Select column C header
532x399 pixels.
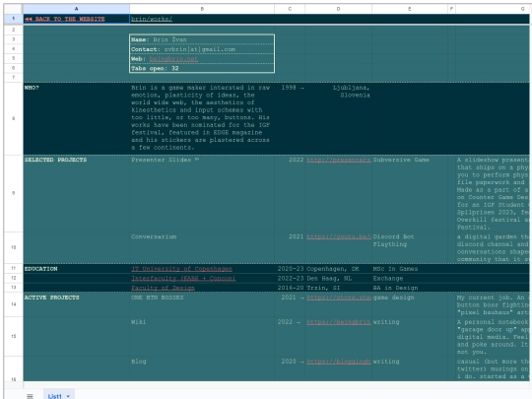click(x=290, y=9)
